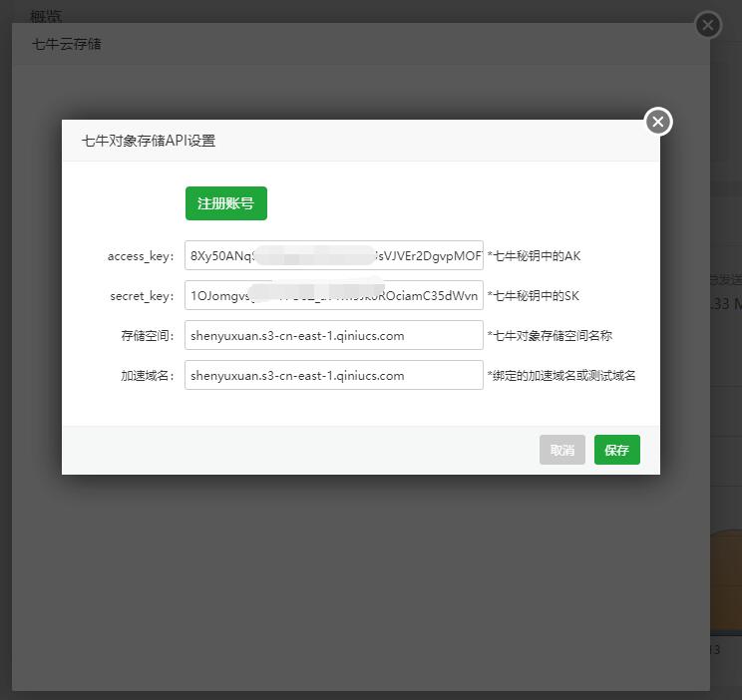742x700 pixels.
Task: Click the *绑定的加速域名或测试域名 hint text
Action: (x=561, y=375)
